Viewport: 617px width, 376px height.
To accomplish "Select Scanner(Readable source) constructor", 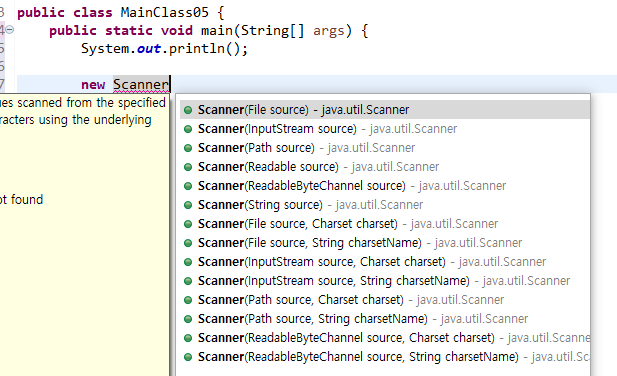I will point(385,167).
